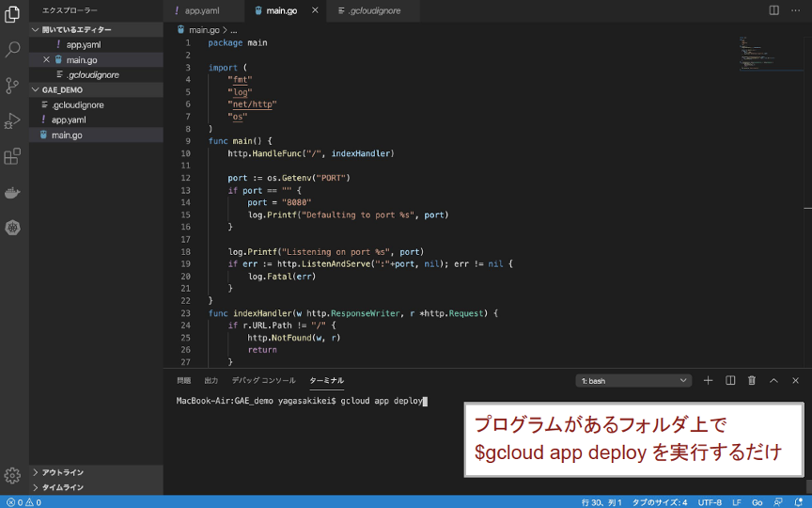Open notifications bell in status bar
Screen dimensions: 812x508
pyautogui.click(x=798, y=502)
